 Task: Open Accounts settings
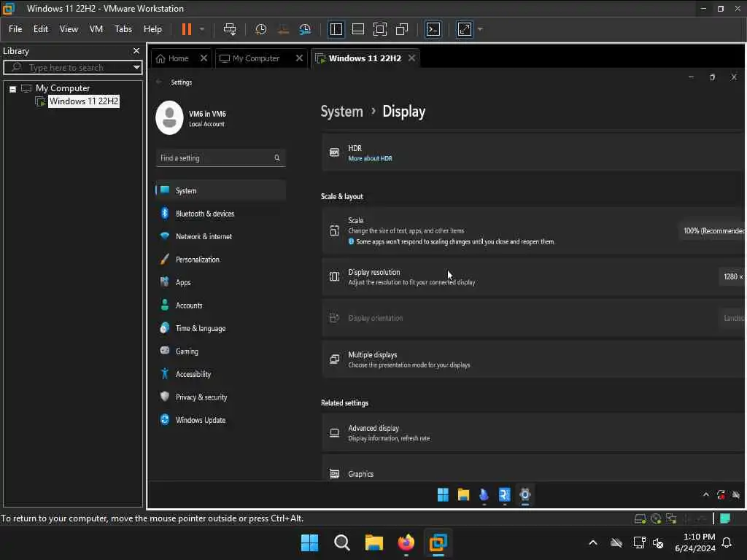(x=220, y=306)
